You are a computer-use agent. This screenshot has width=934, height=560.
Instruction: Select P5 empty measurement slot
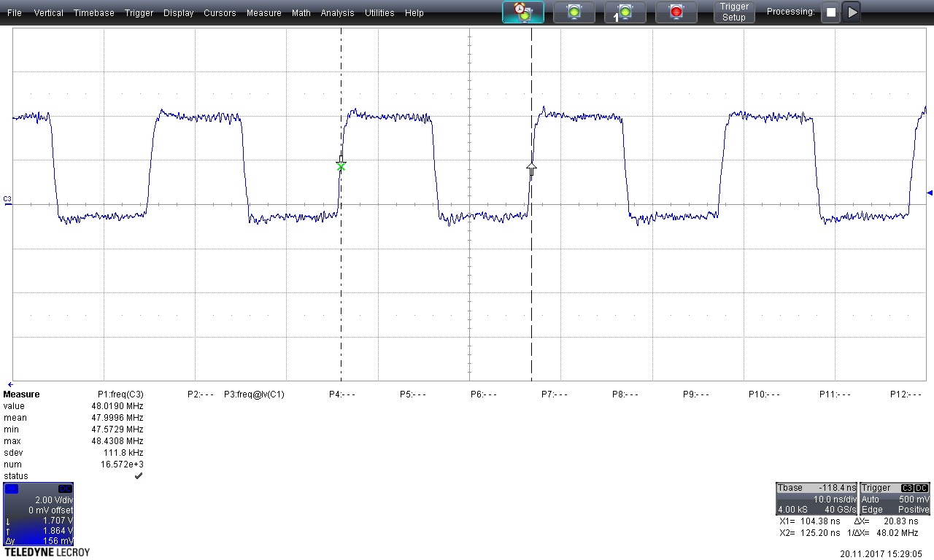coord(413,394)
